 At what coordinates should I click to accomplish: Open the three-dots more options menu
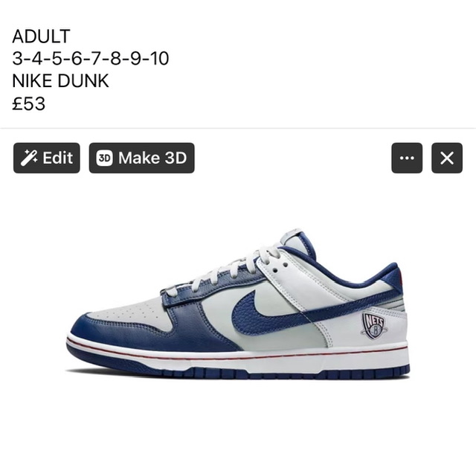tap(407, 158)
